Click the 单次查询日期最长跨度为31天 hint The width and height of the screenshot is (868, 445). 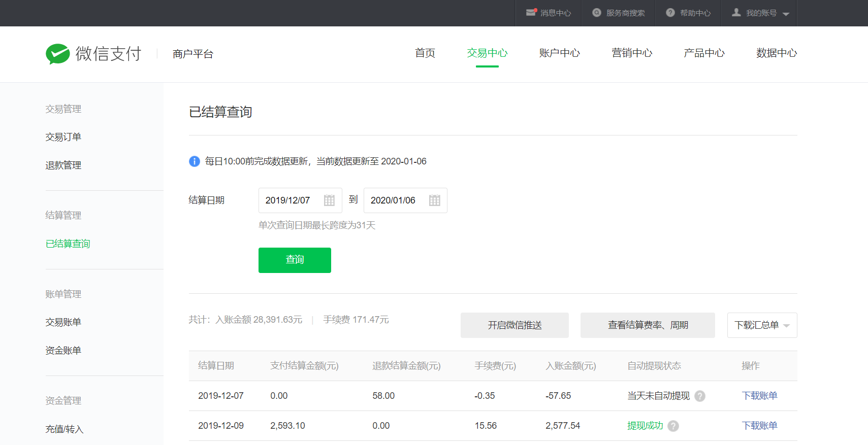[317, 225]
